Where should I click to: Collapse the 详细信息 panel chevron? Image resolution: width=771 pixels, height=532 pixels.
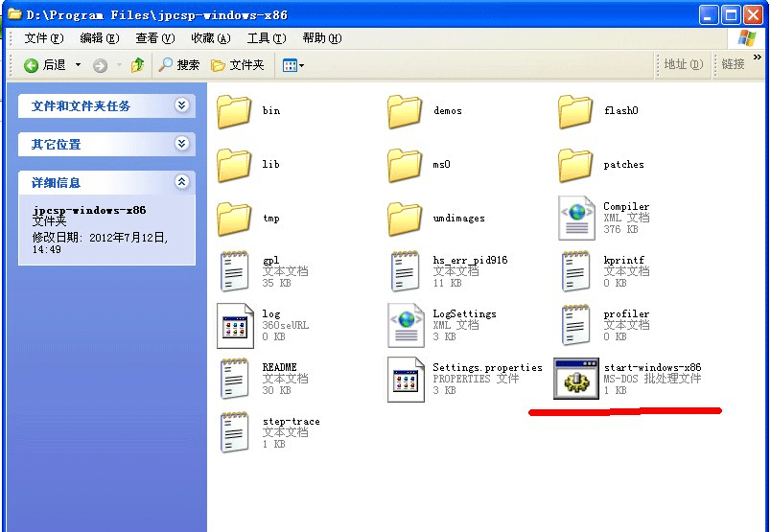point(182,181)
